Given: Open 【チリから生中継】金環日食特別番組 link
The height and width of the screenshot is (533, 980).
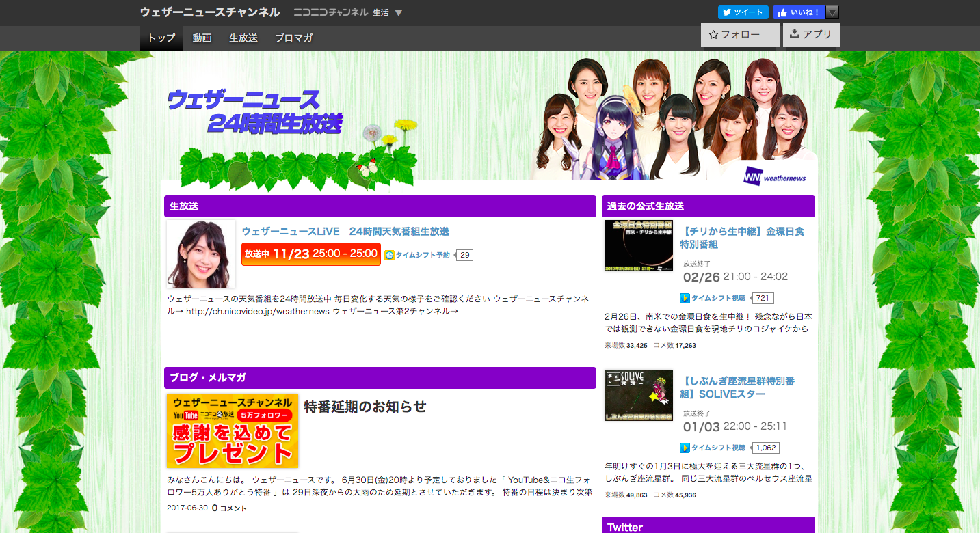Looking at the screenshot, I should click(742, 238).
